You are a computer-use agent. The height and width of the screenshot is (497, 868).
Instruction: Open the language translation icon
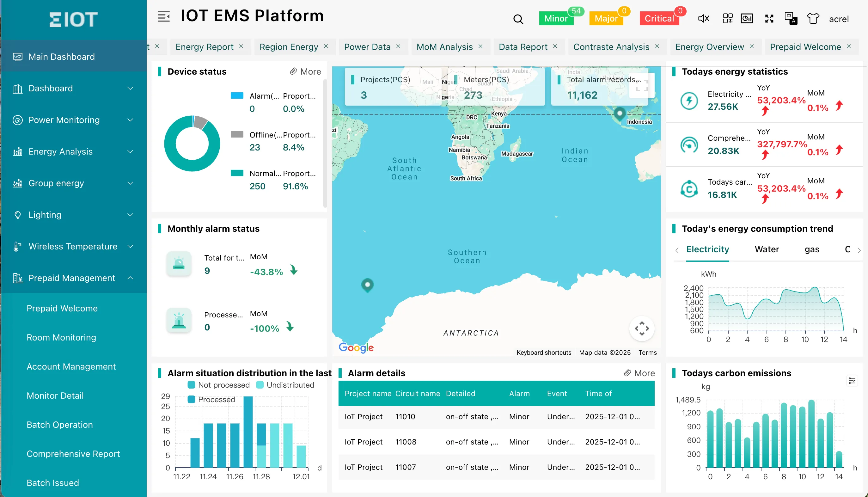(x=791, y=18)
